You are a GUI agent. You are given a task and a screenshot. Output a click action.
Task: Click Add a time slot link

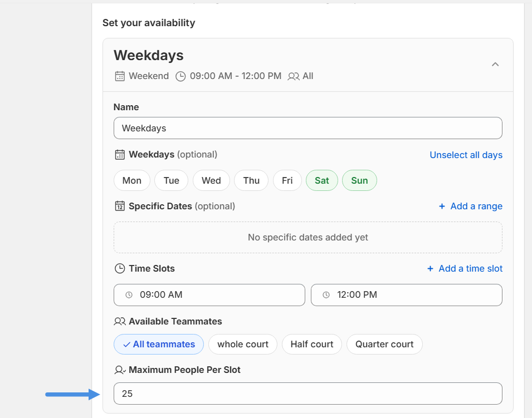click(x=465, y=269)
